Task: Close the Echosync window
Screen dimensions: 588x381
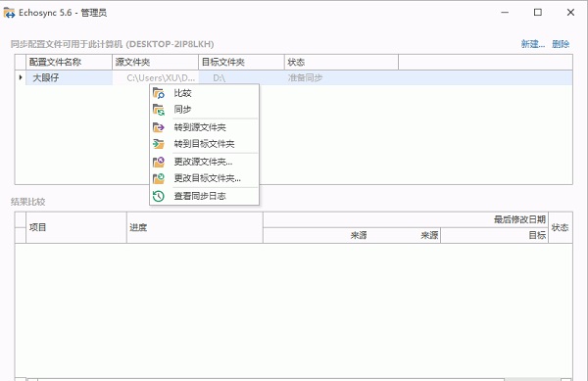Action: point(570,13)
